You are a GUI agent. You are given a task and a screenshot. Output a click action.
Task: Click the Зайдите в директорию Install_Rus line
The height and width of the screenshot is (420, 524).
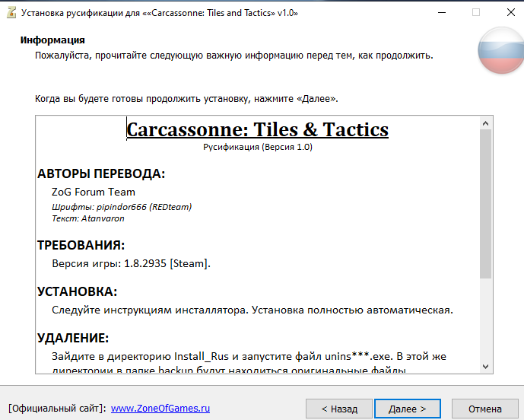[249, 356]
